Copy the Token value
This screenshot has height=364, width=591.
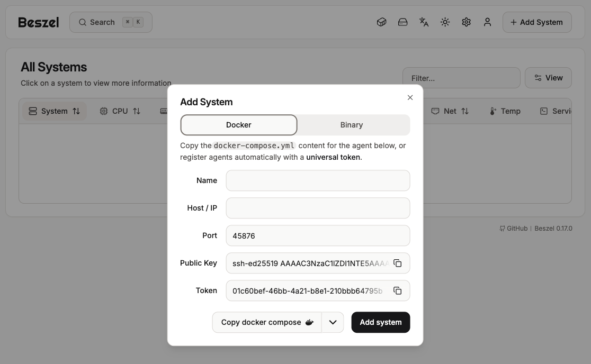click(x=398, y=290)
